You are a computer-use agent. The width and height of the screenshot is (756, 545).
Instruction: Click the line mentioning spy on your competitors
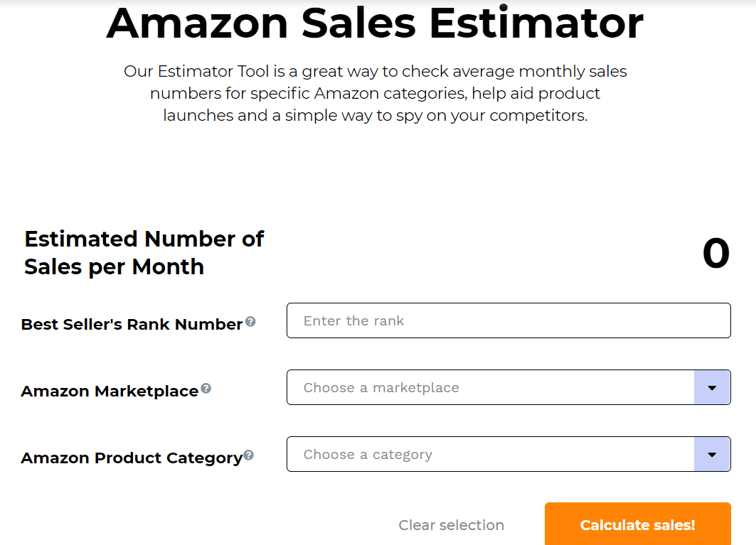coord(375,115)
